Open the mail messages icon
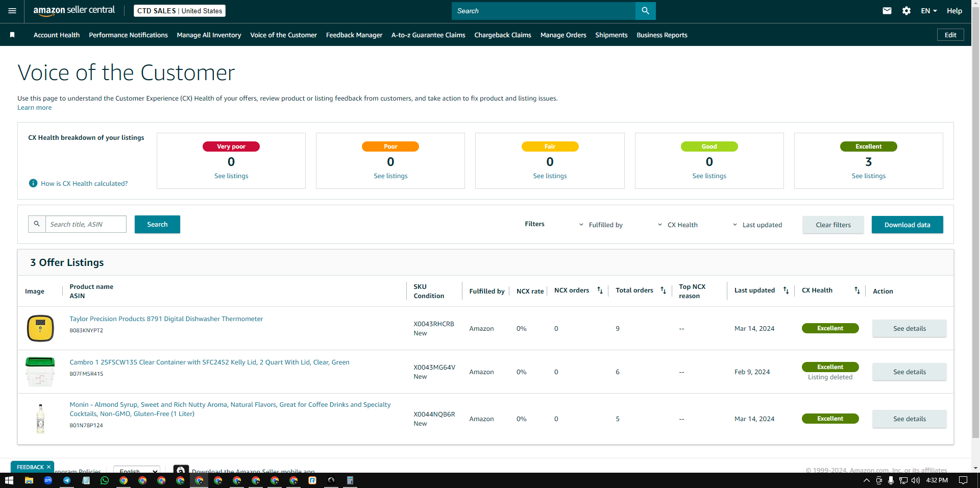 click(887, 11)
